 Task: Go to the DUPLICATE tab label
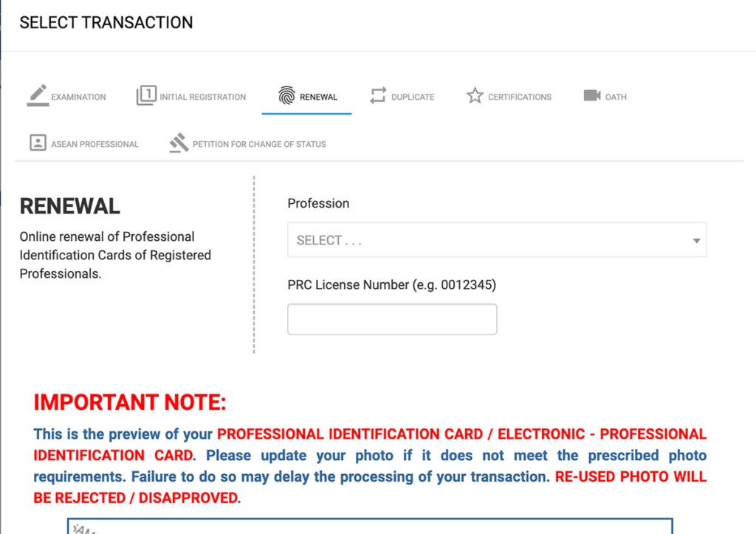tap(413, 97)
